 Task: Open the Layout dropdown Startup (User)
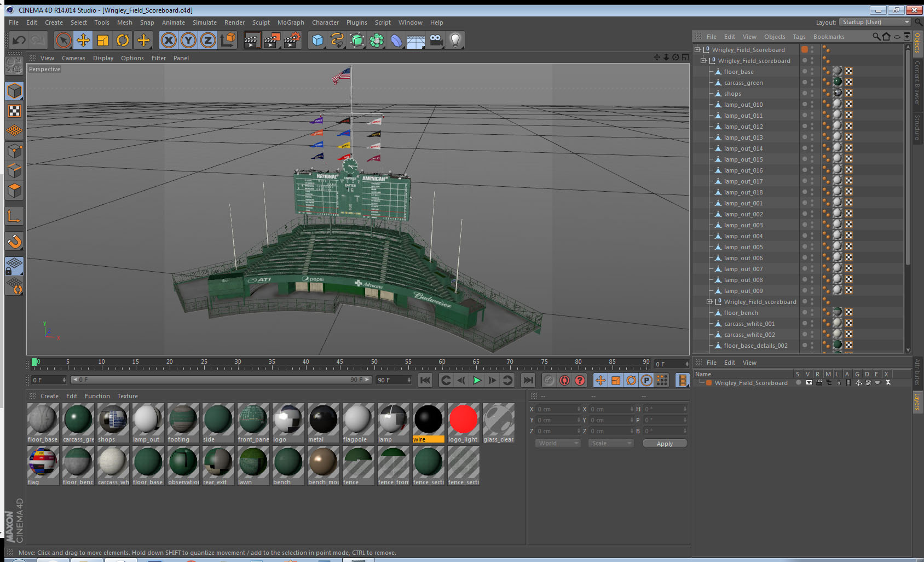tap(875, 22)
